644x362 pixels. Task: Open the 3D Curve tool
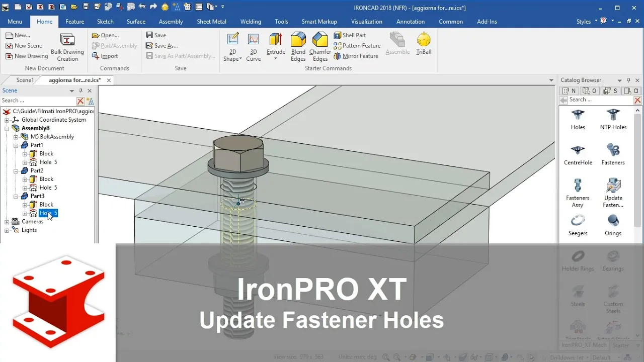coord(253,47)
